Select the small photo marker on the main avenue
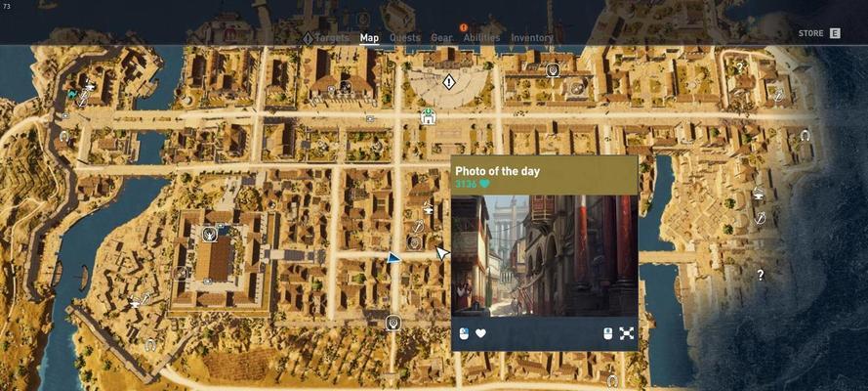Image resolution: width=868 pixels, height=391 pixels. (370, 118)
